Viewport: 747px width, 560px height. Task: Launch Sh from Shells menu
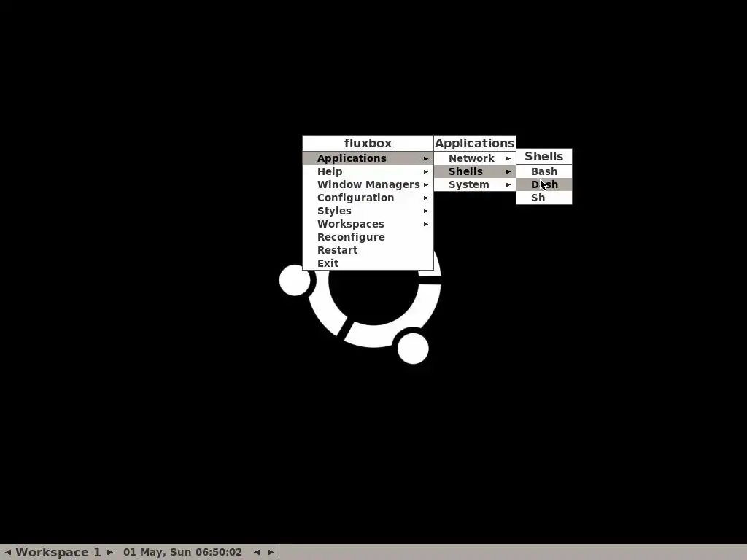pyautogui.click(x=544, y=198)
